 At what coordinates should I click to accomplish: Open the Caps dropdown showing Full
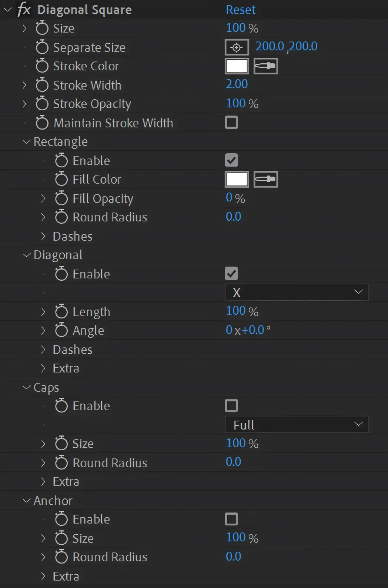pyautogui.click(x=297, y=424)
